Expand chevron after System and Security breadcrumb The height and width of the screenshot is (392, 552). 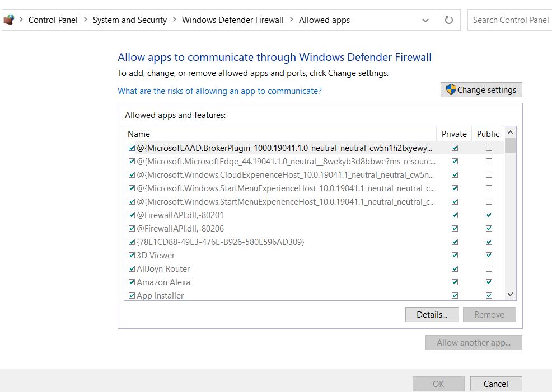click(174, 20)
